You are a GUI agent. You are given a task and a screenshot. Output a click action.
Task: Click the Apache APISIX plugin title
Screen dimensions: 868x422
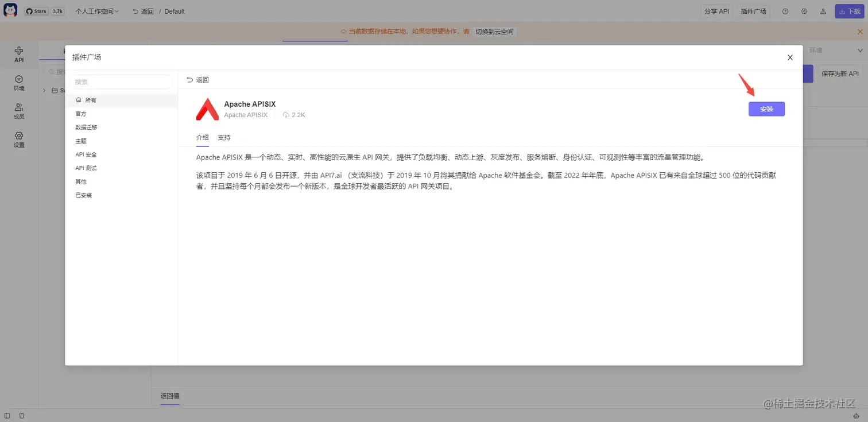pyautogui.click(x=250, y=104)
